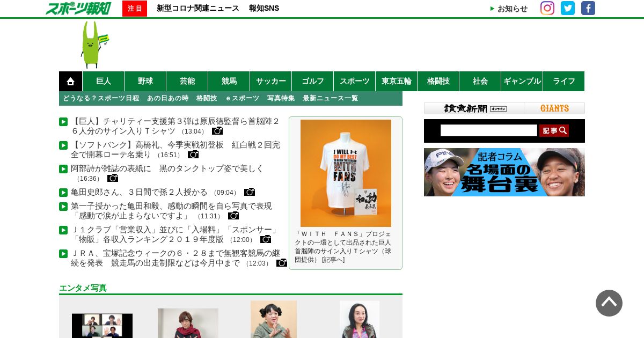Screen dimensions: 644x338
Task: Open 新型コロナ関連ニュース link
Action: click(x=198, y=8)
